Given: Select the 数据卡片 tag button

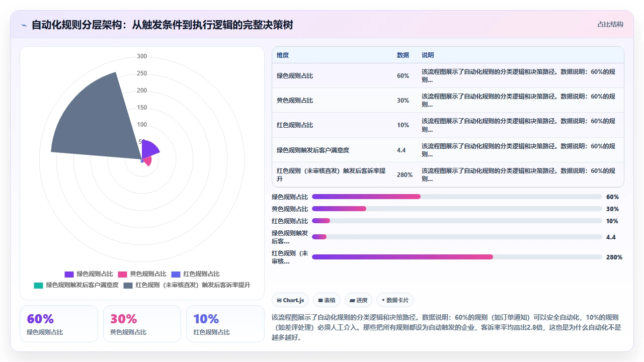Looking at the screenshot, I should 395,300.
